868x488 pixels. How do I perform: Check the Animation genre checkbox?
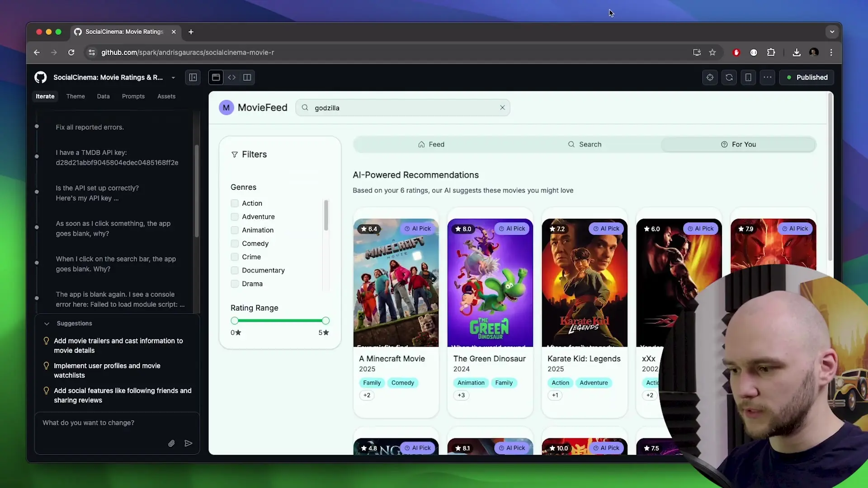(x=235, y=230)
